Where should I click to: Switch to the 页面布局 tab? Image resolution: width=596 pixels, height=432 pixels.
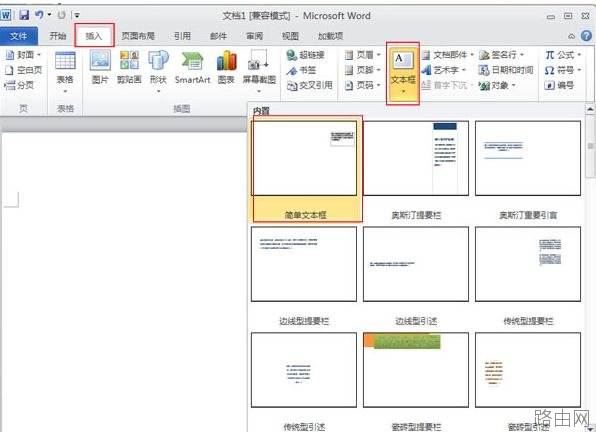point(138,36)
